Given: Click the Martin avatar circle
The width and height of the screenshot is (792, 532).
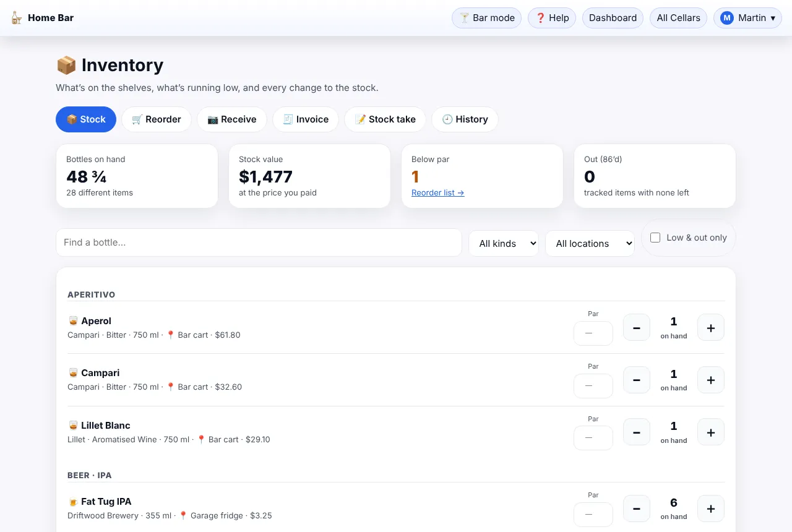Looking at the screenshot, I should pos(726,18).
